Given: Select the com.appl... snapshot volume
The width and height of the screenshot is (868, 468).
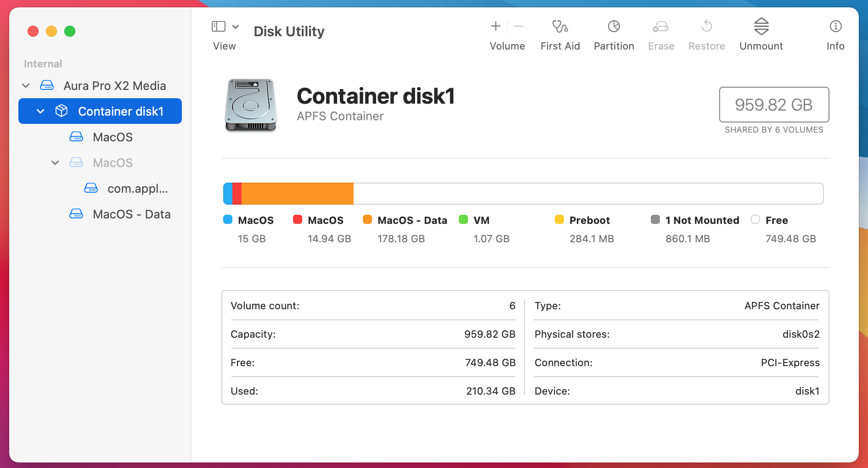Looking at the screenshot, I should [137, 189].
